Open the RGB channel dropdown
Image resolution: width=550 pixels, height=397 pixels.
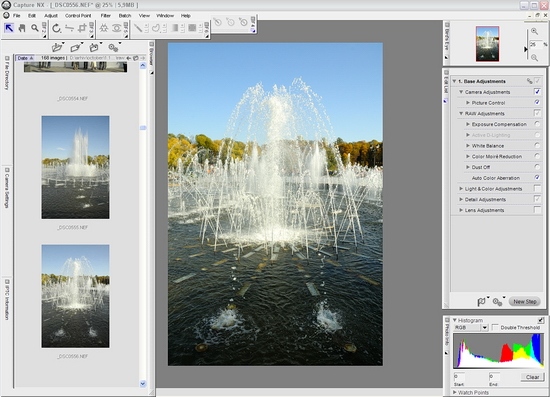click(485, 328)
